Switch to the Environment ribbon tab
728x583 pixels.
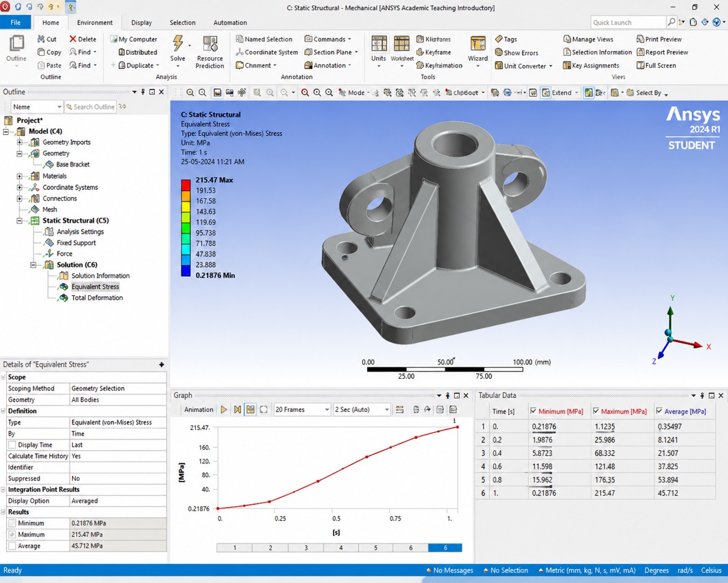point(95,22)
